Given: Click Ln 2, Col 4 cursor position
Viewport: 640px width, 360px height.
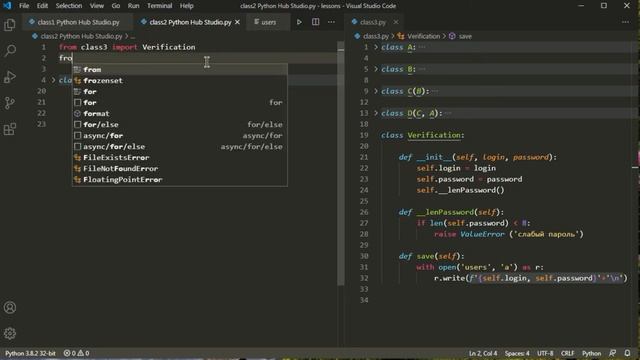Looking at the screenshot, I should coord(483,353).
